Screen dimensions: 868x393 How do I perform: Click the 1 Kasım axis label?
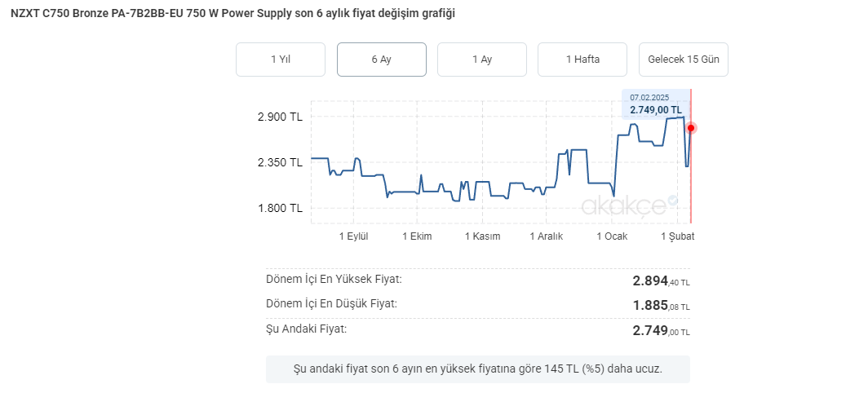(482, 236)
